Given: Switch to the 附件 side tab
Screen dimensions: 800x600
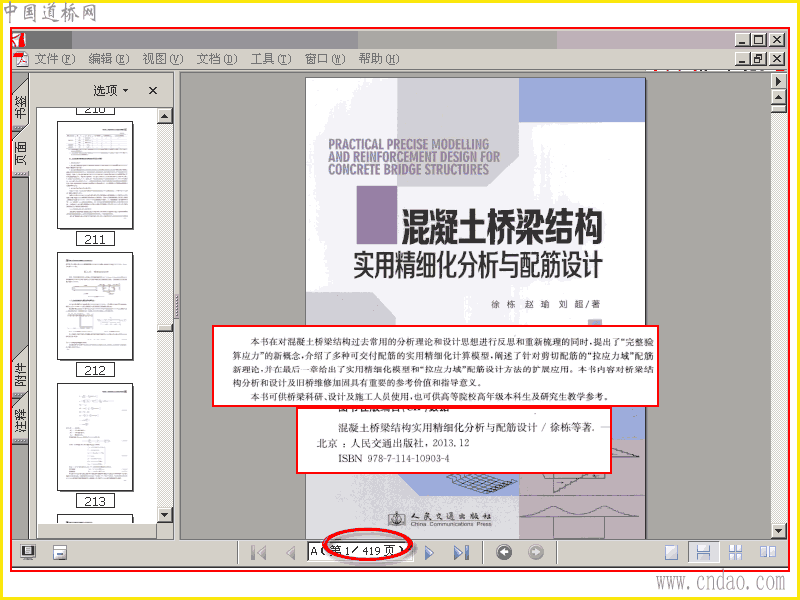Looking at the screenshot, I should click(x=20, y=374).
